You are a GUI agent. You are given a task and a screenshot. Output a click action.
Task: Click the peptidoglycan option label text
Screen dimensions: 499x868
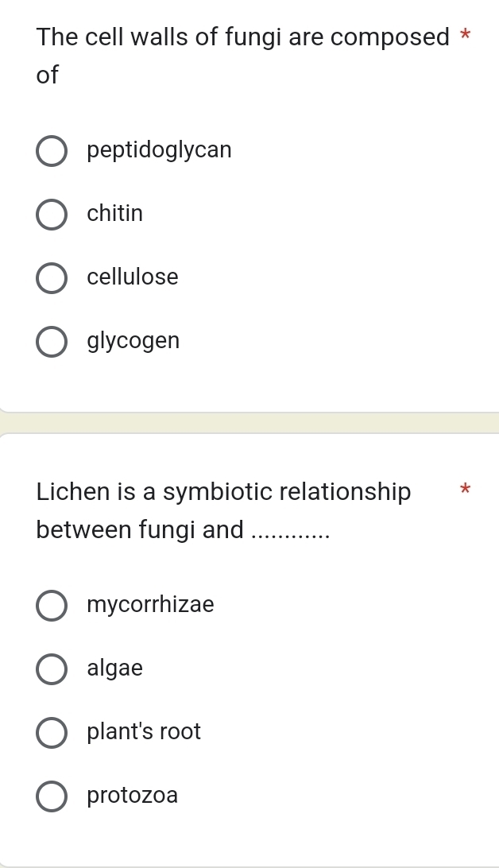159,150
